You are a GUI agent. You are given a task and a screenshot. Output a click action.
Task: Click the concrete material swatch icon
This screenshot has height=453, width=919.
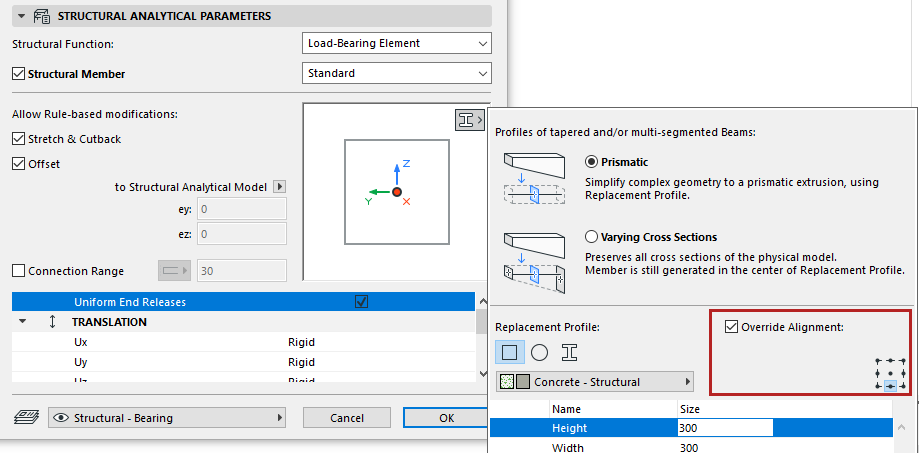coord(507,382)
